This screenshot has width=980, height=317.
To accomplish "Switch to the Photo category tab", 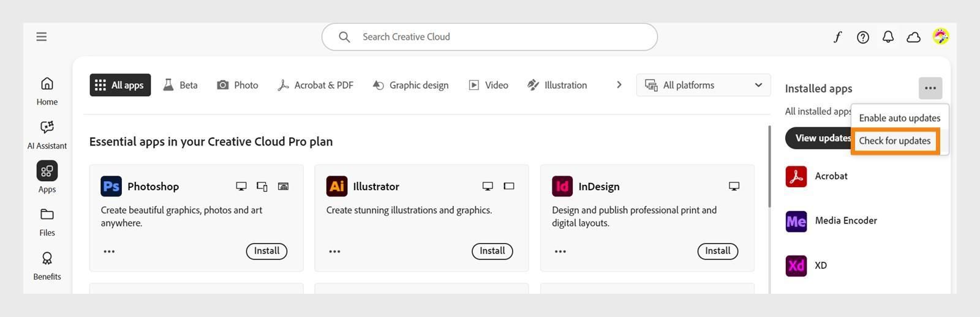I will pyautogui.click(x=238, y=85).
